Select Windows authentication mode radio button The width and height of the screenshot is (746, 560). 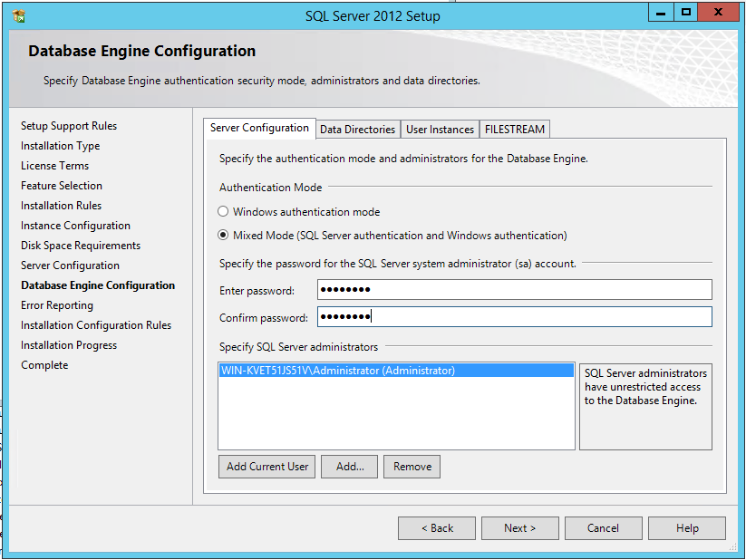coord(224,212)
